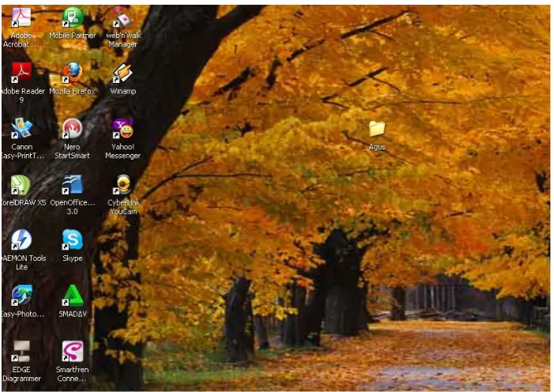The height and width of the screenshot is (392, 554).
Task: Select the Skype desktop icon
Action: click(73, 239)
